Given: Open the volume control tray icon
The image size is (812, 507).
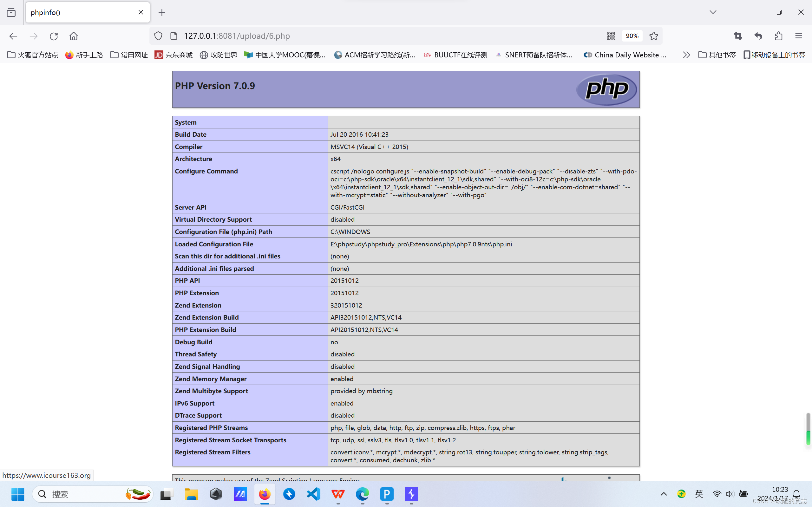Looking at the screenshot, I should point(730,494).
